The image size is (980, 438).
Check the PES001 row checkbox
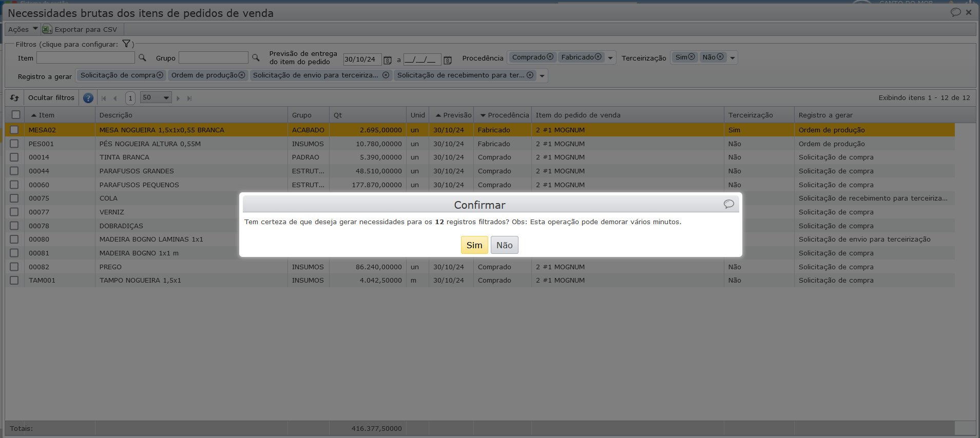pos(14,144)
